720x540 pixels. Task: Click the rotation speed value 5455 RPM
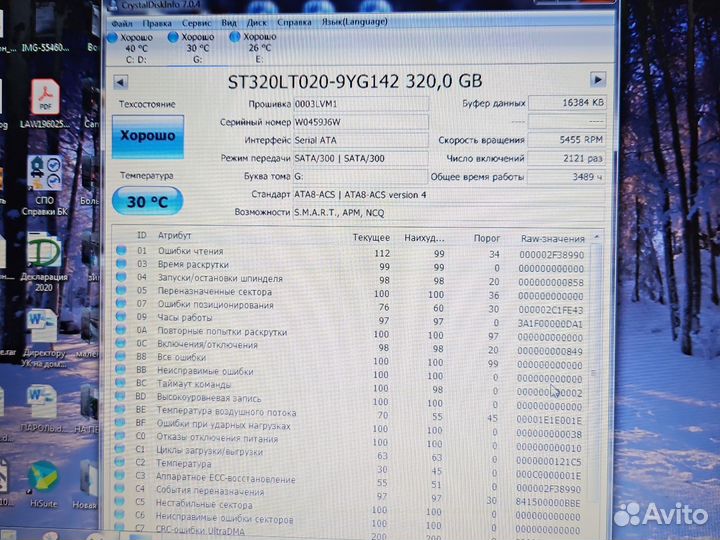click(567, 140)
